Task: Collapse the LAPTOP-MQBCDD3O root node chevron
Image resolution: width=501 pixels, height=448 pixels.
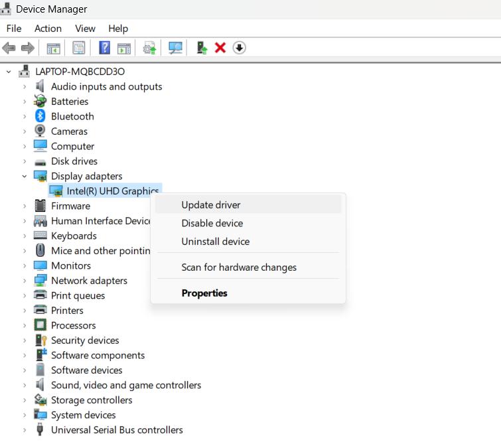Action: [x=9, y=72]
